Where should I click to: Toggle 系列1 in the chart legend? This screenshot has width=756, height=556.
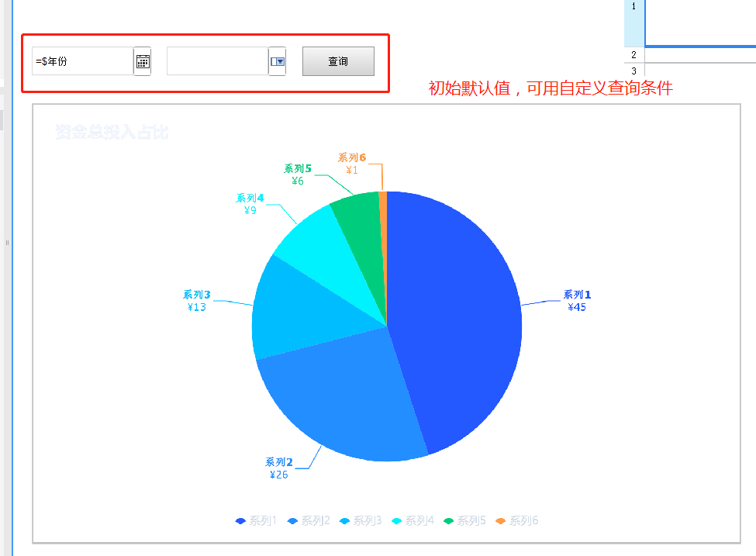256,521
